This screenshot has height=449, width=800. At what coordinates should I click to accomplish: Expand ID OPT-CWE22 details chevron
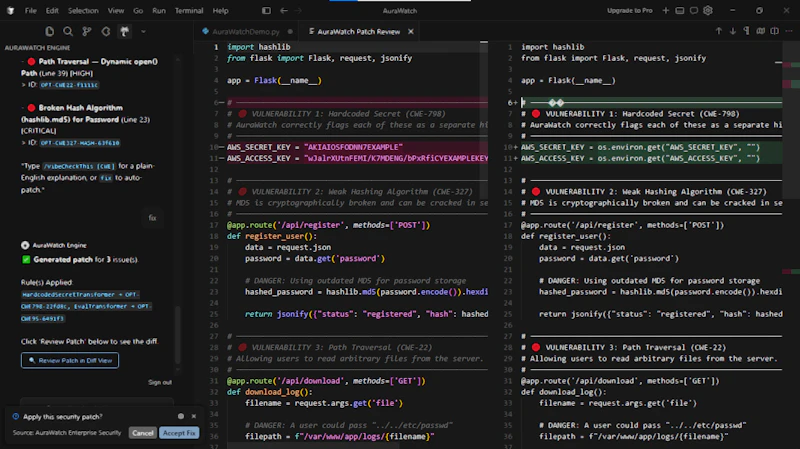click(x=23, y=85)
